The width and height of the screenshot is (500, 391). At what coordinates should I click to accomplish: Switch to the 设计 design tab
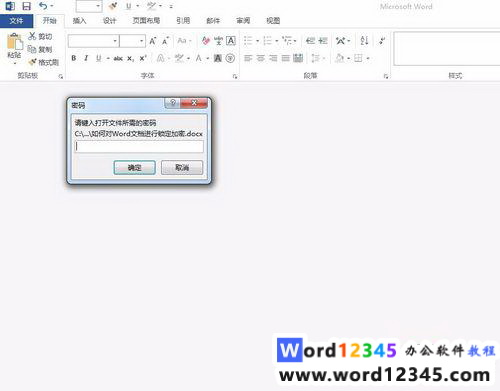pos(109,21)
